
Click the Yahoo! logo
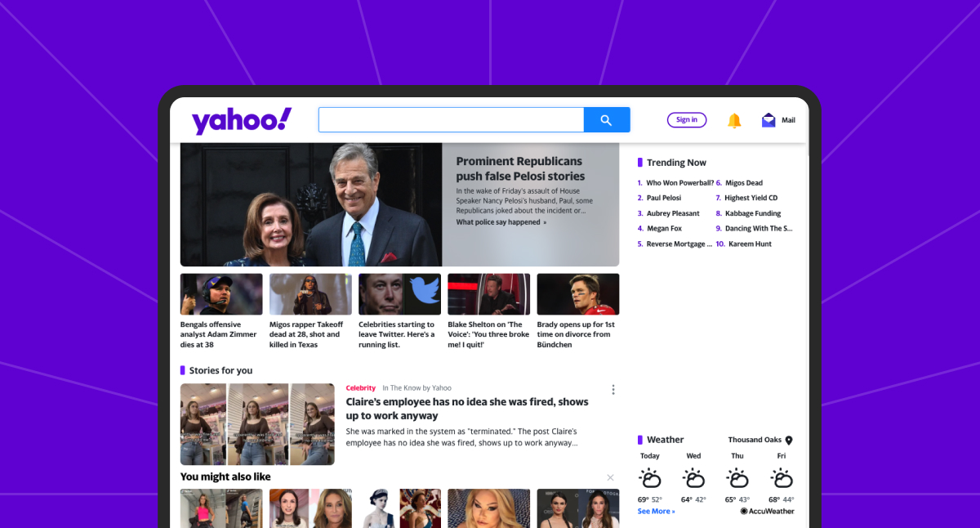[240, 119]
